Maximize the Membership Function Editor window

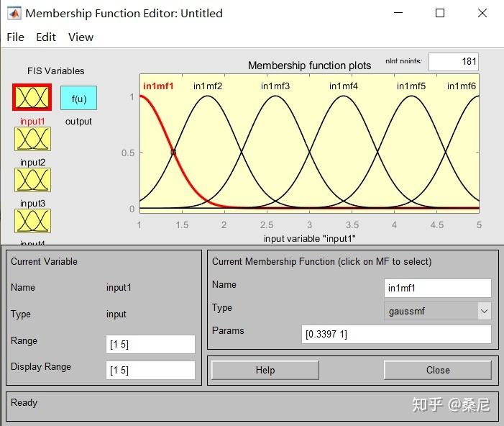[x=440, y=13]
